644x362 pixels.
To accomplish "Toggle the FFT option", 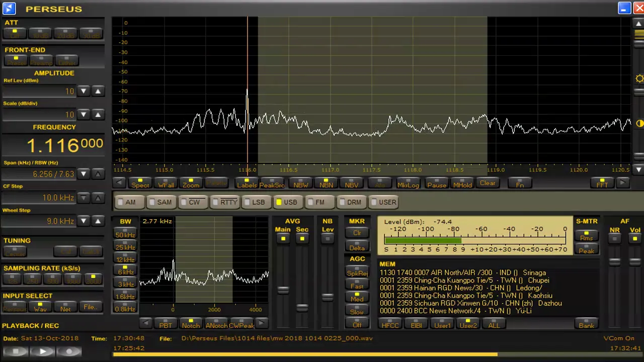I will coord(602,183).
